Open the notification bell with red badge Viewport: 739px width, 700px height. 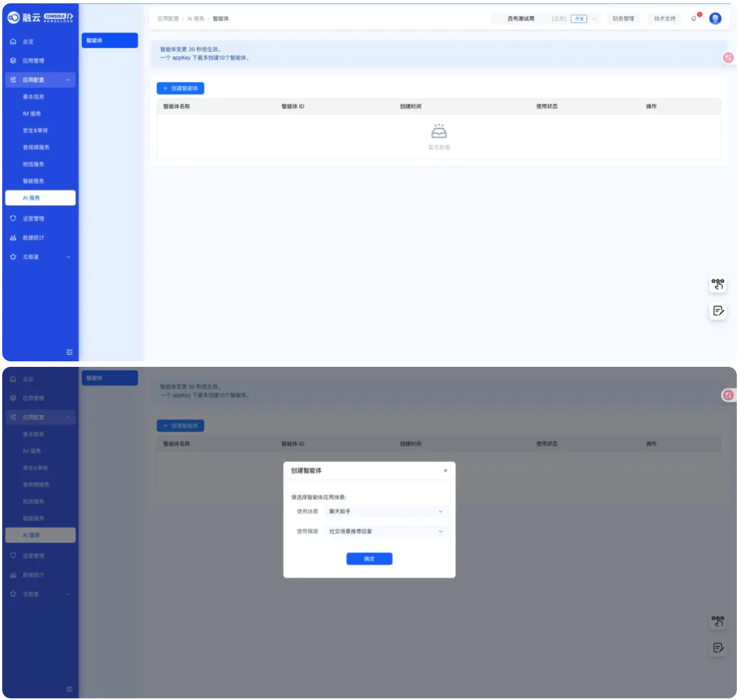[694, 18]
